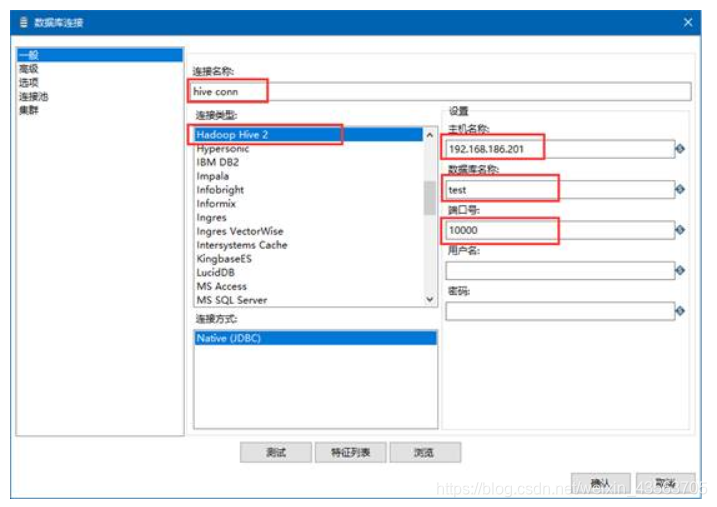The height and width of the screenshot is (507, 717).
Task: Open the 选项 category
Action: click(x=29, y=83)
